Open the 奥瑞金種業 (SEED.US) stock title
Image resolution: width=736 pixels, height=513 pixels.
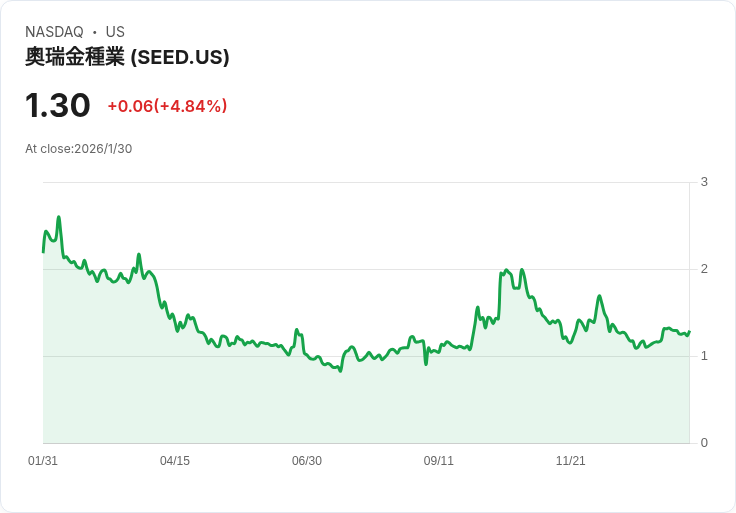(127, 57)
